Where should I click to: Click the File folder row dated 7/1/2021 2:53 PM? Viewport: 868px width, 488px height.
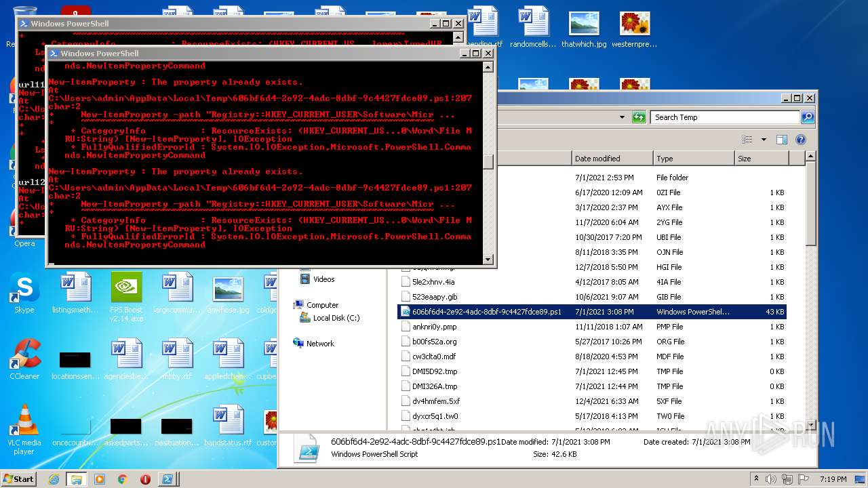coord(592,178)
